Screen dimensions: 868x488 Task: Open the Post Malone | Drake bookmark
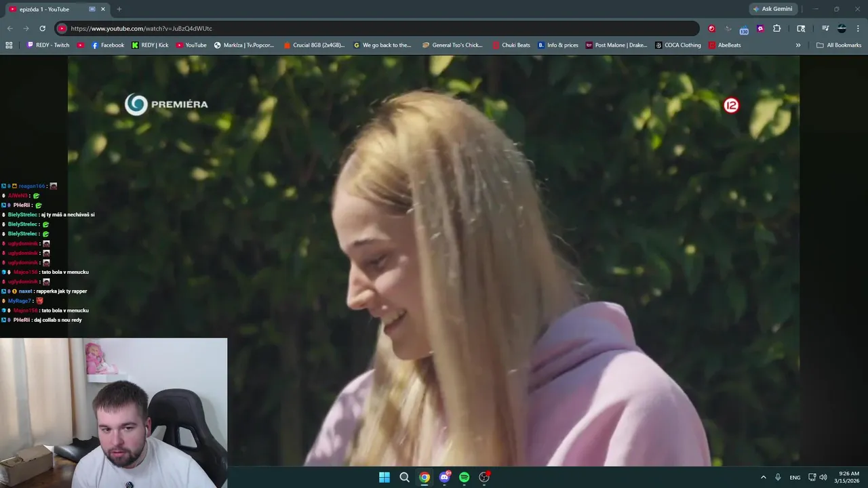click(616, 45)
